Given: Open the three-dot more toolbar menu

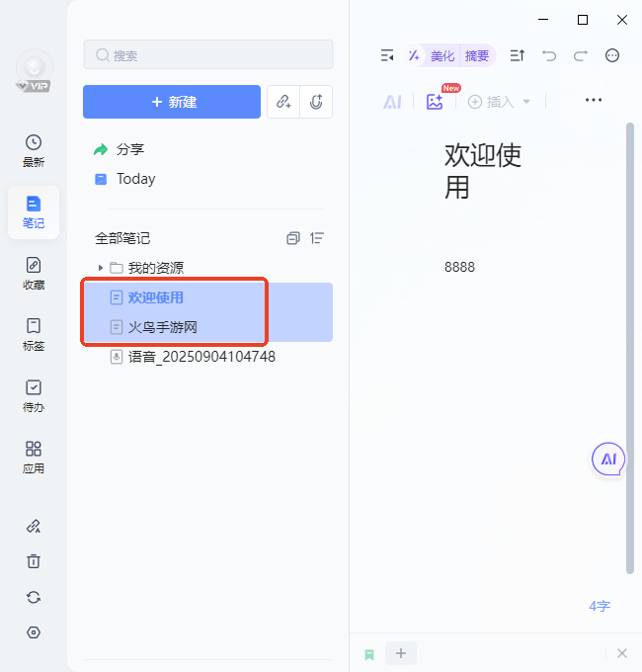Looking at the screenshot, I should coord(594,100).
